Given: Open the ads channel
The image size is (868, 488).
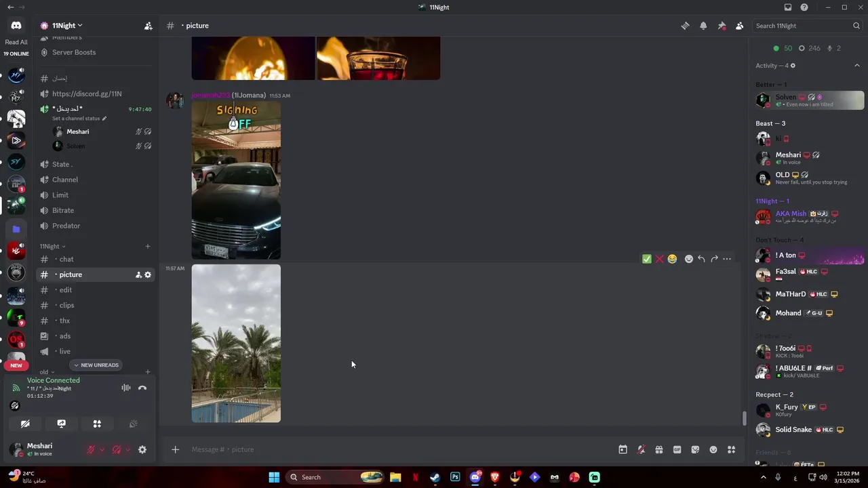Looking at the screenshot, I should 65,336.
